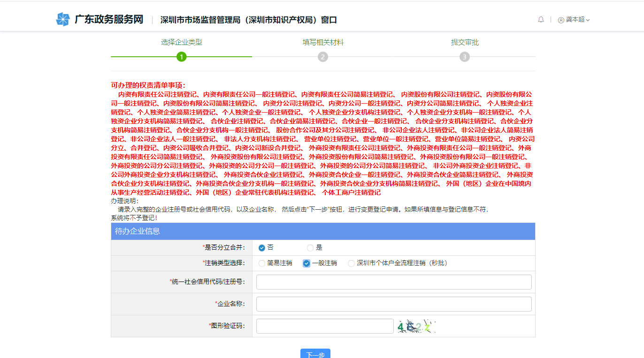
Task: Click the 选择企业类型 step label
Action: click(x=182, y=42)
